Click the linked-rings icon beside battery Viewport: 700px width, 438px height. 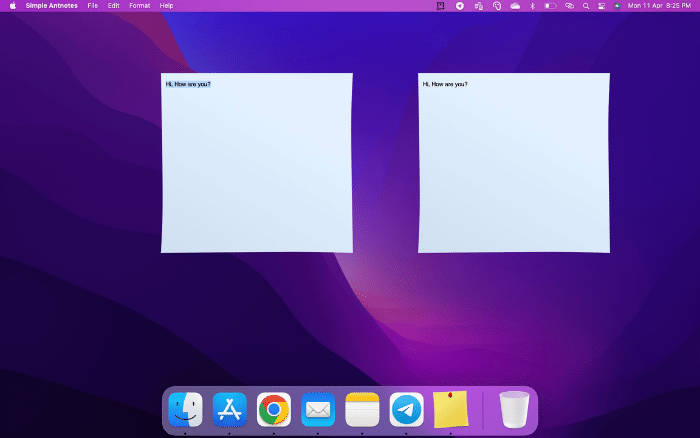click(569, 6)
